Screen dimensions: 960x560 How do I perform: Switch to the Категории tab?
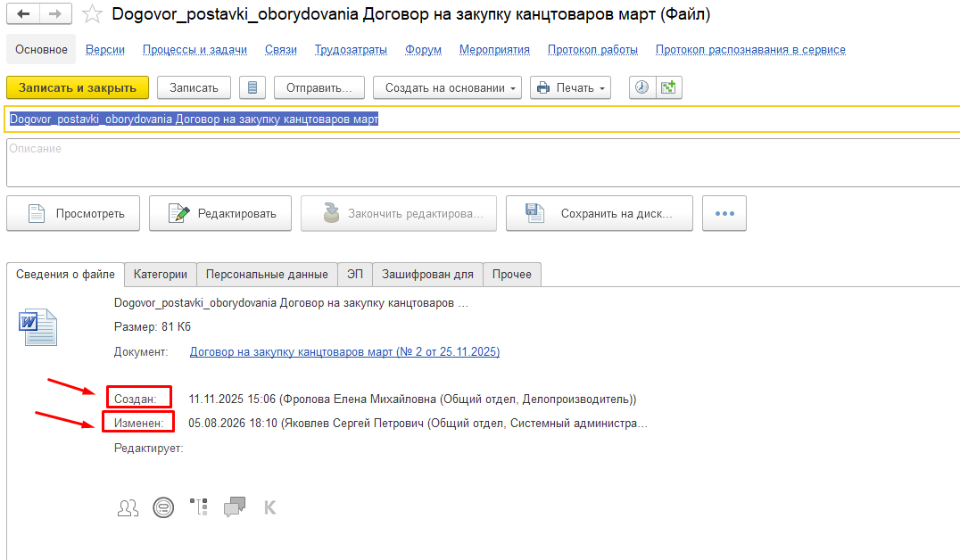pyautogui.click(x=161, y=274)
